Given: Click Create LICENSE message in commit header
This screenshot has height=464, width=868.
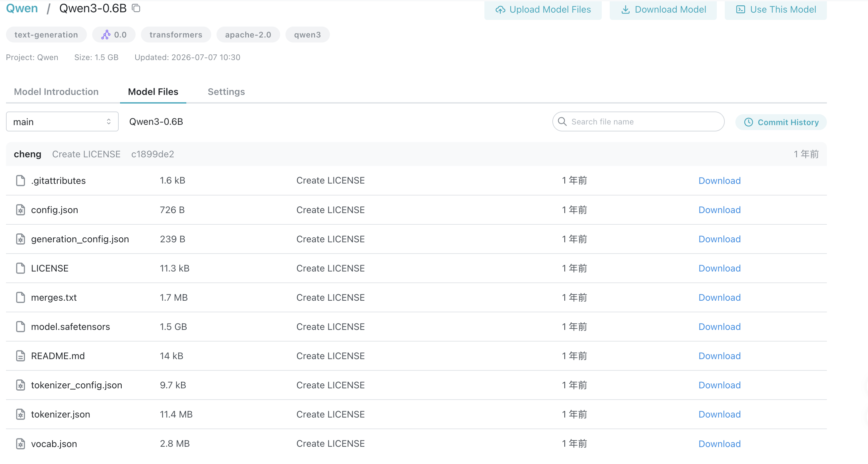Looking at the screenshot, I should tap(86, 154).
